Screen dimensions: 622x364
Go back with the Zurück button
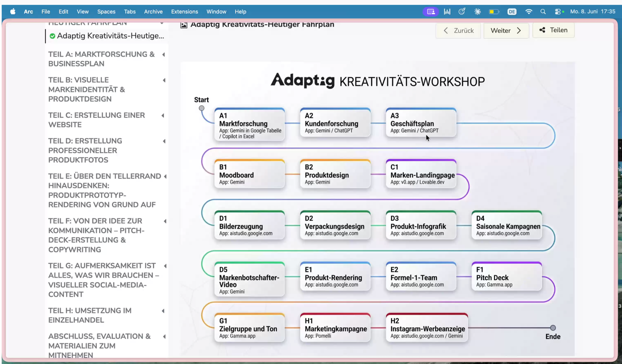click(458, 31)
